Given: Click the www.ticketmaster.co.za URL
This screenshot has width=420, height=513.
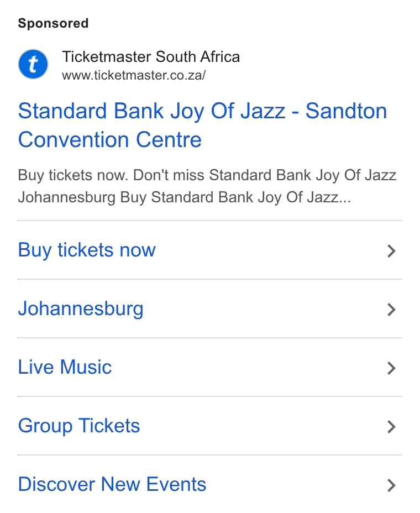Looking at the screenshot, I should point(134,76).
